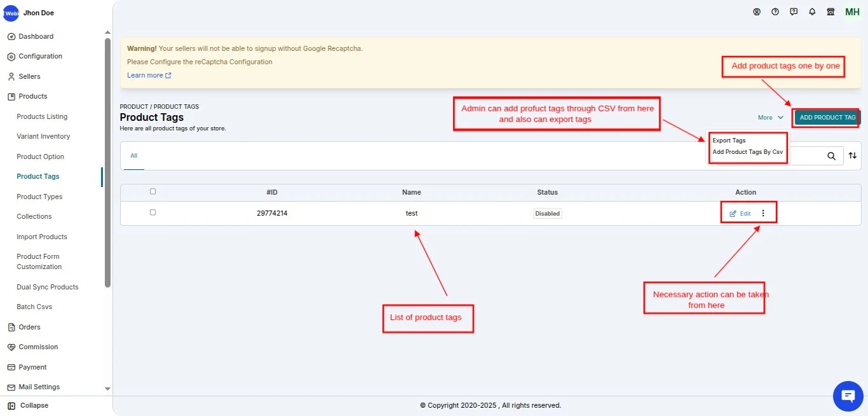Viewport: 868px width, 416px height.
Task: Collapse the sidebar with the Collapse button
Action: point(29,405)
